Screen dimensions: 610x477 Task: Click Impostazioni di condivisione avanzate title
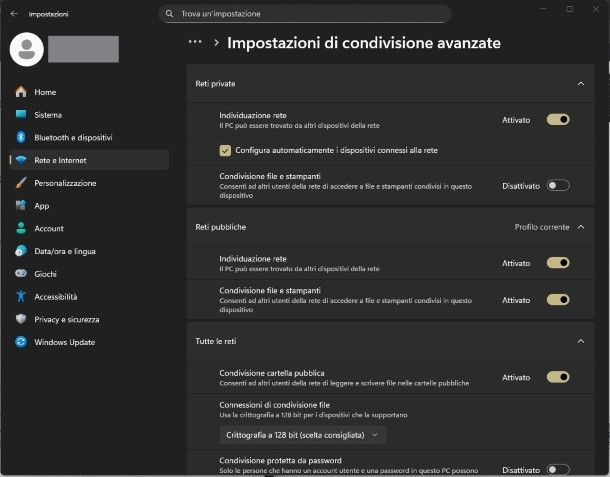[x=364, y=43]
